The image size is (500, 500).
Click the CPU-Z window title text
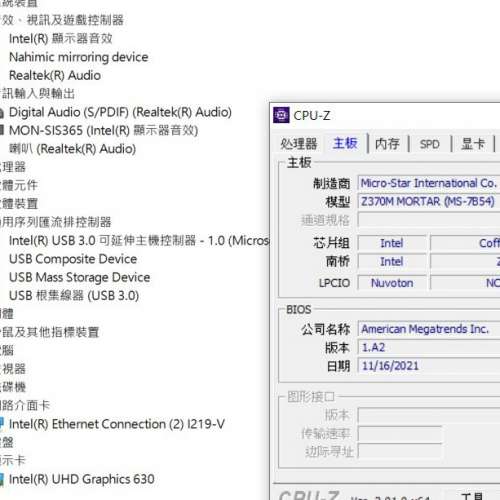coord(312,116)
